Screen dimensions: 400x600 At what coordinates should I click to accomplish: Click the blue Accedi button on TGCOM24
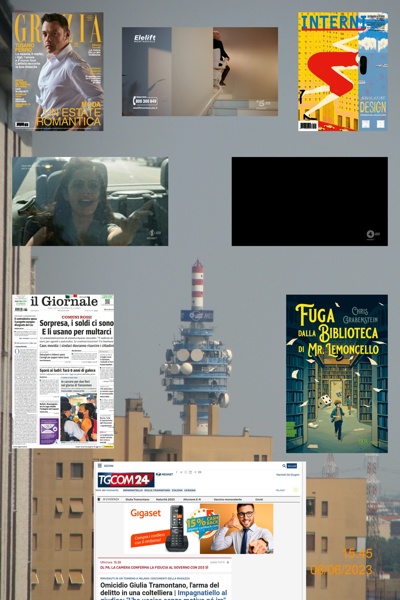coord(292,466)
